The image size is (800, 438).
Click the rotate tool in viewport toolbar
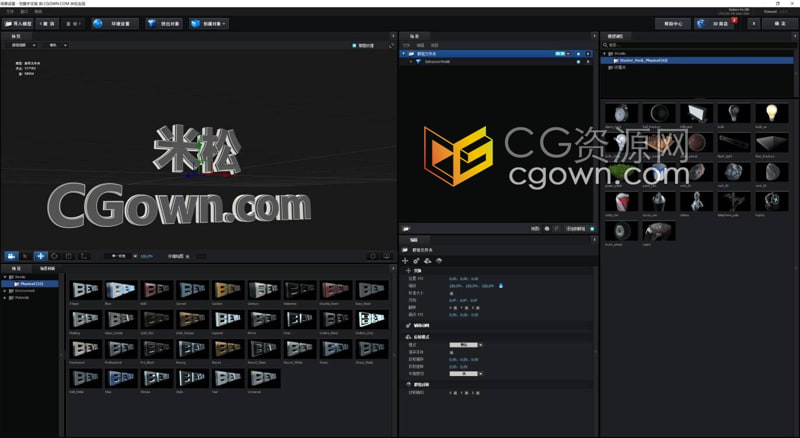[x=54, y=256]
